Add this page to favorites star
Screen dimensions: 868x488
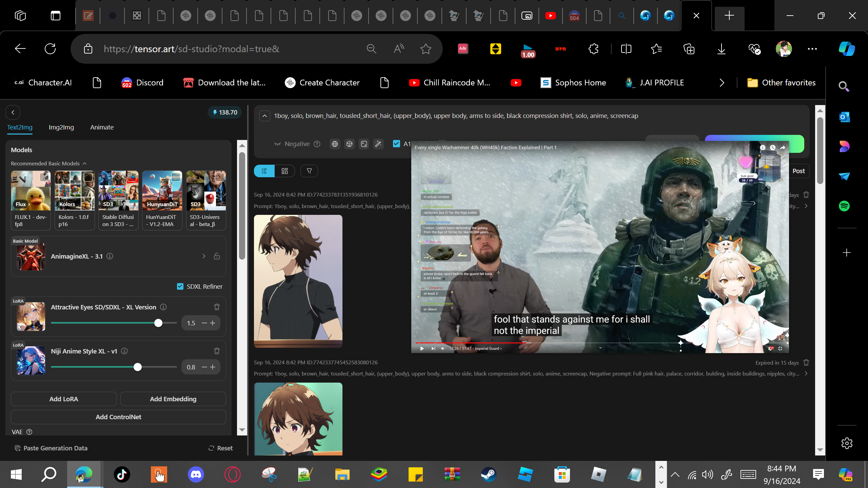coord(426,49)
